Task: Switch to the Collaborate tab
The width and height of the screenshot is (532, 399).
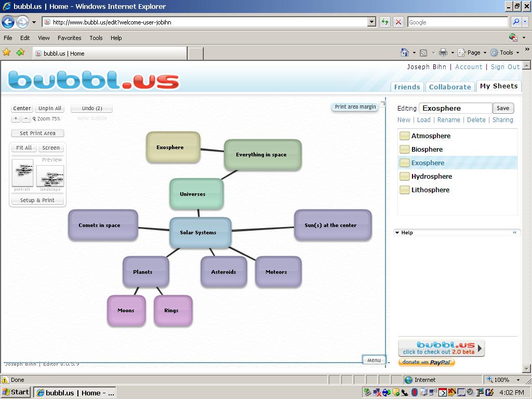Action: point(450,87)
